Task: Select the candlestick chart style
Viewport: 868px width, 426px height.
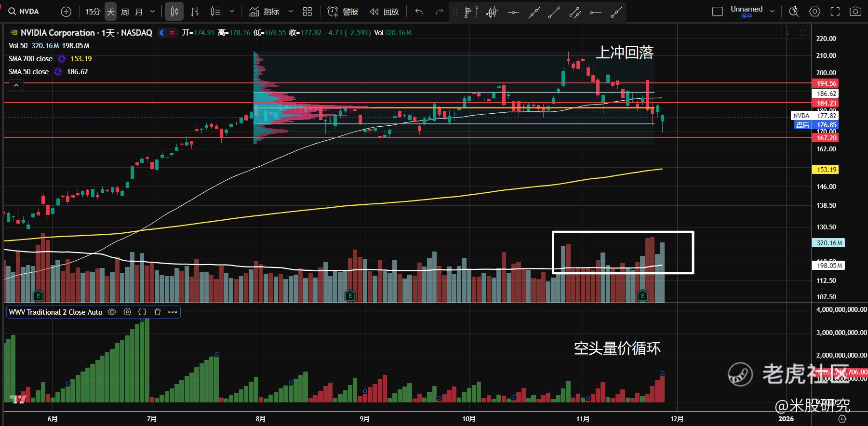Action: click(174, 12)
